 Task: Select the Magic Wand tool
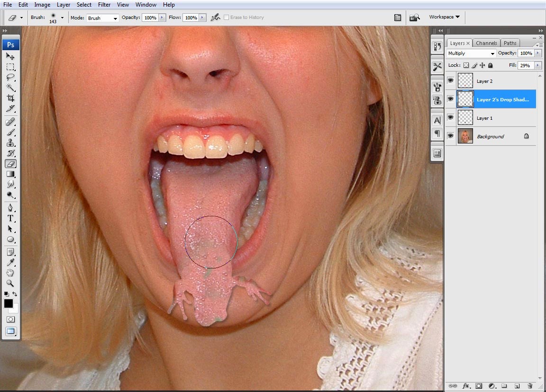coord(10,88)
